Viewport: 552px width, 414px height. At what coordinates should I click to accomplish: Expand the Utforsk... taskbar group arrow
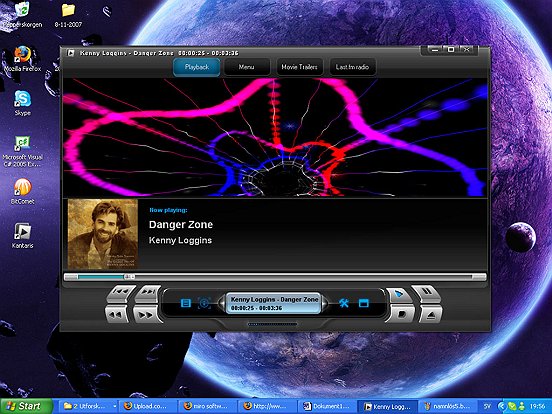(114, 407)
